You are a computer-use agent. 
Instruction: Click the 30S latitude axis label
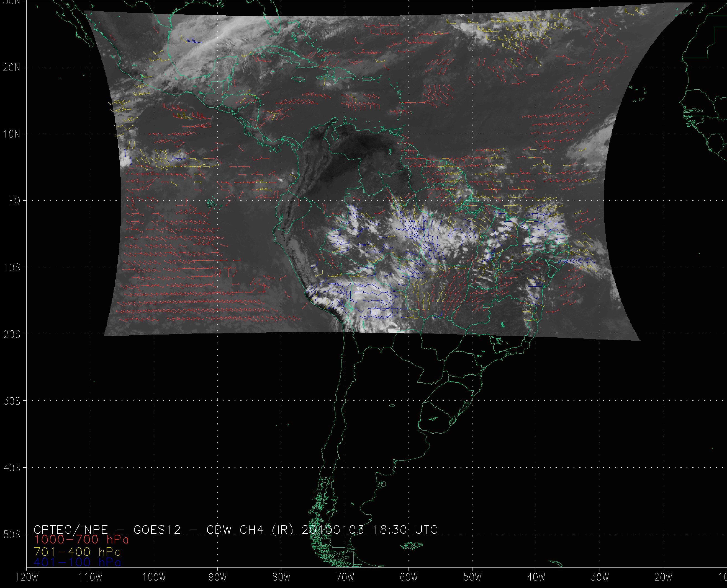12,401
